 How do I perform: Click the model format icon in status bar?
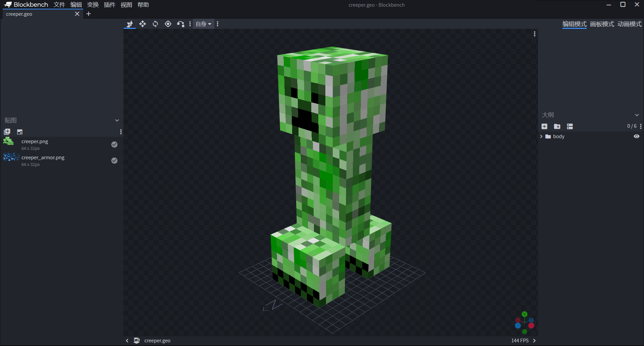[x=137, y=341]
